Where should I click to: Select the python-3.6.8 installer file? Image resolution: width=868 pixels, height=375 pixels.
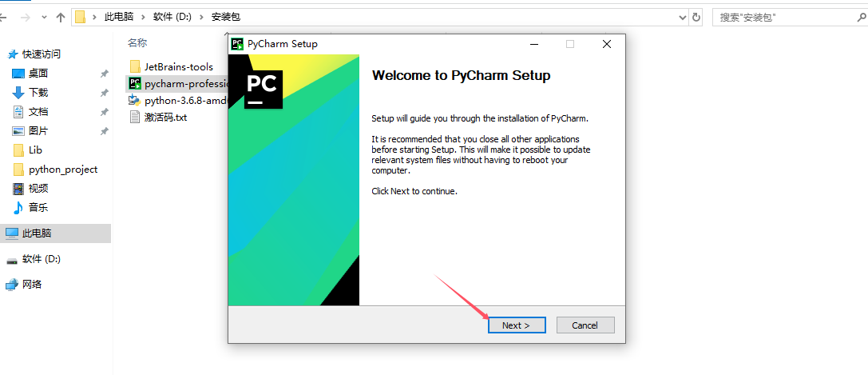point(185,101)
